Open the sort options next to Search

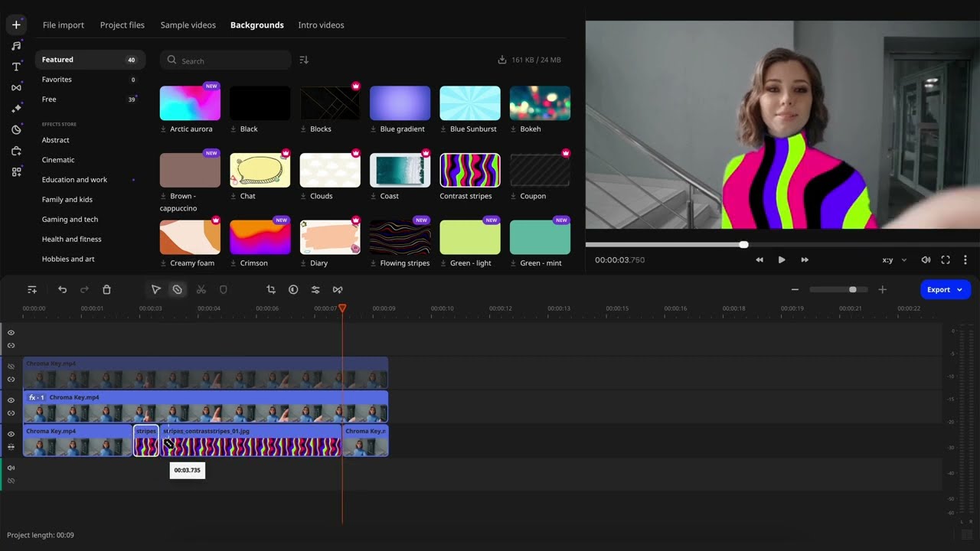304,60
